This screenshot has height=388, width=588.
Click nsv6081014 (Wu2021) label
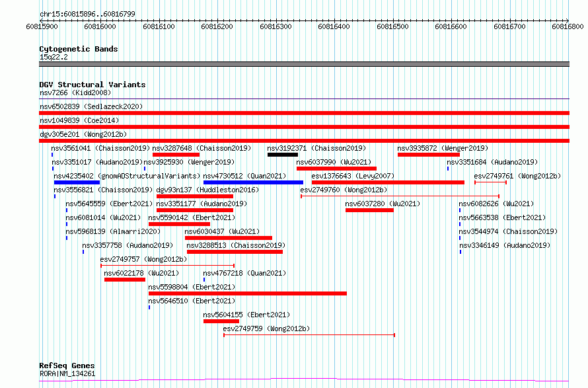[x=103, y=217]
